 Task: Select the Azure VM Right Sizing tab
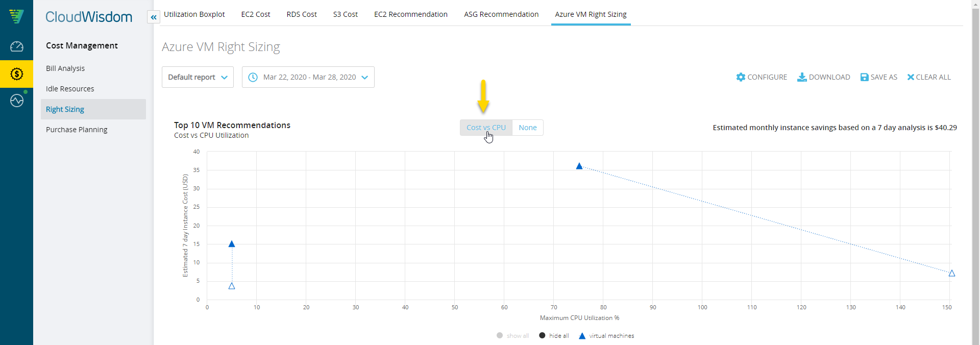click(x=591, y=14)
